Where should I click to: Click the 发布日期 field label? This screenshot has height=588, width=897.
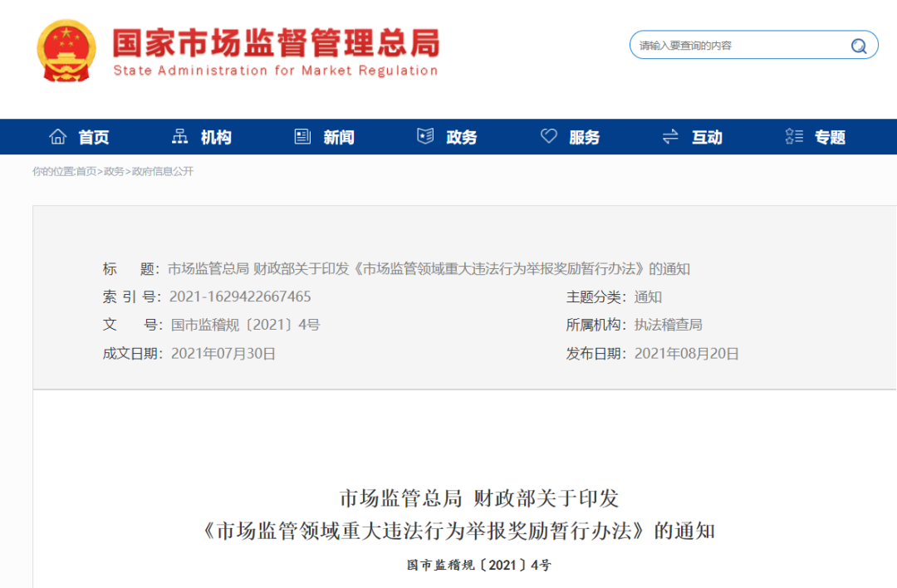click(596, 354)
